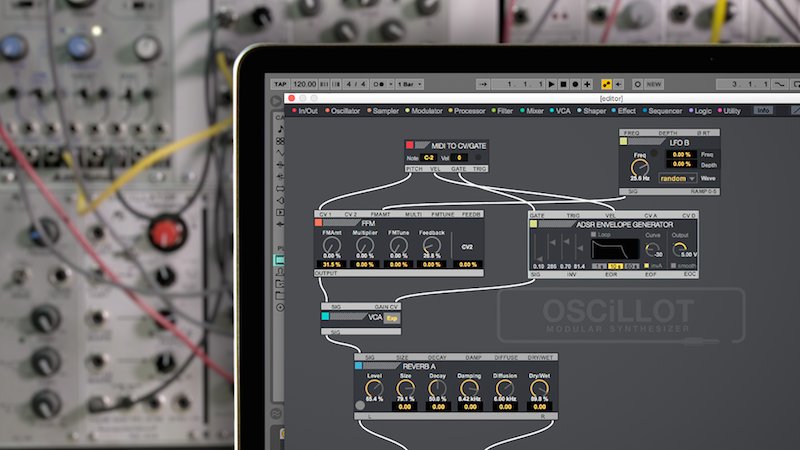Click the red FFM module color square
This screenshot has width=800, height=450.
tap(319, 223)
